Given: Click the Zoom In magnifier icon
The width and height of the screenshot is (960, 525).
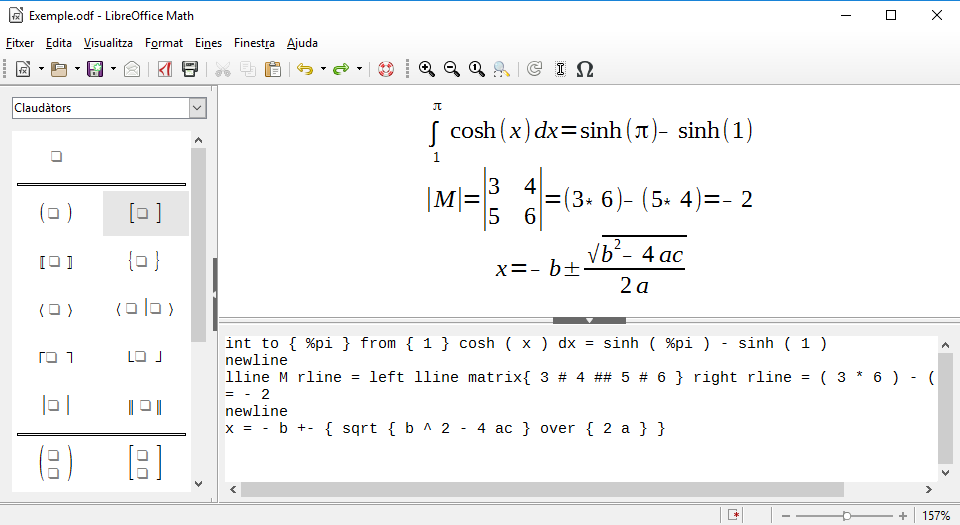Looking at the screenshot, I should (x=427, y=69).
